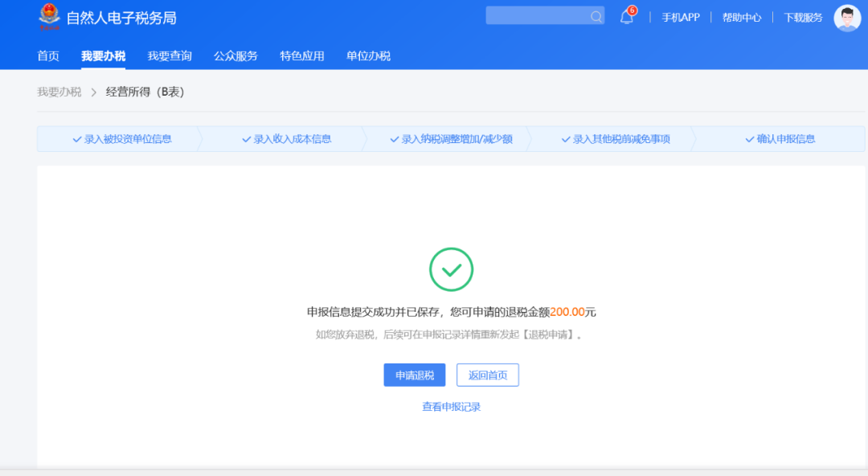This screenshot has height=476, width=868.
Task: Click the blue 申请退税 button
Action: [x=414, y=375]
